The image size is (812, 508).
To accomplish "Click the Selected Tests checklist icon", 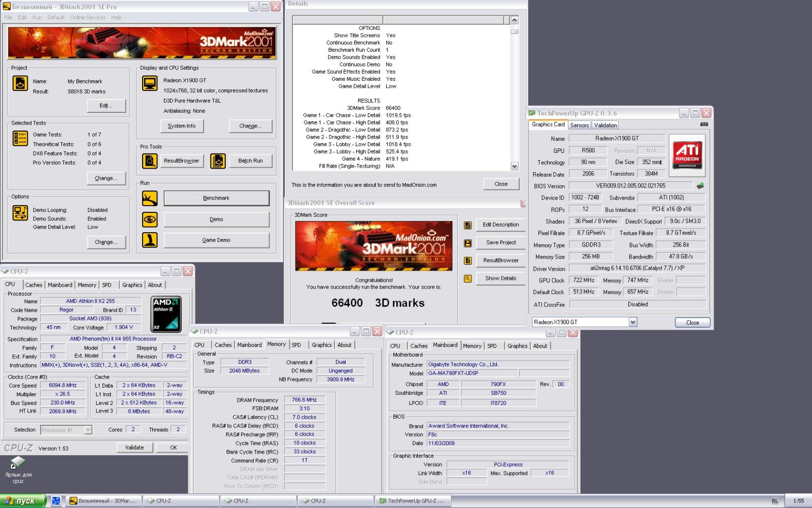I will [x=20, y=138].
